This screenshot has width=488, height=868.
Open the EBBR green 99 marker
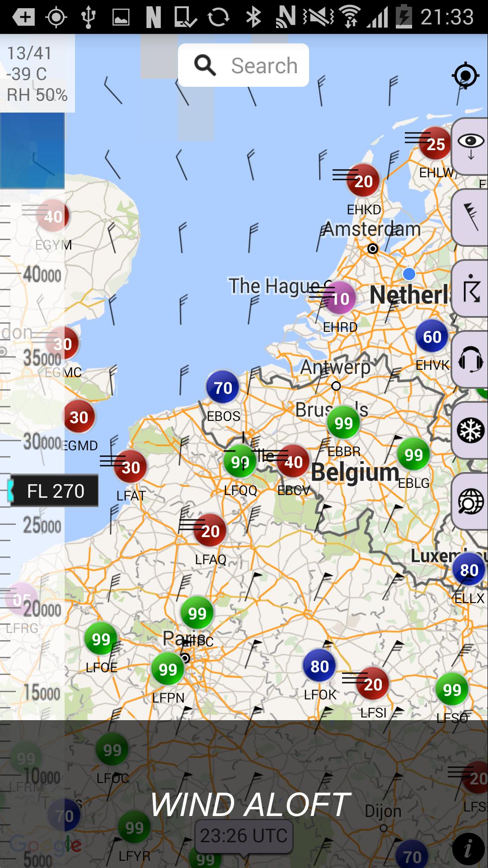point(343,423)
